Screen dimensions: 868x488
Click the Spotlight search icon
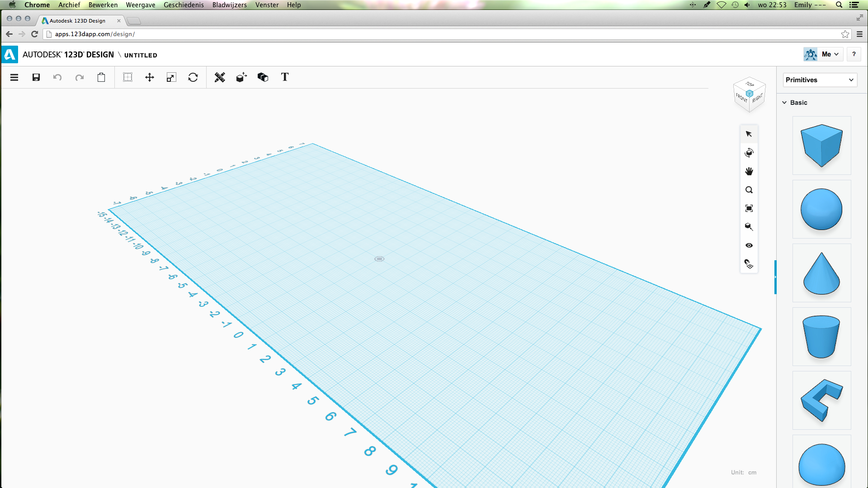coord(839,5)
